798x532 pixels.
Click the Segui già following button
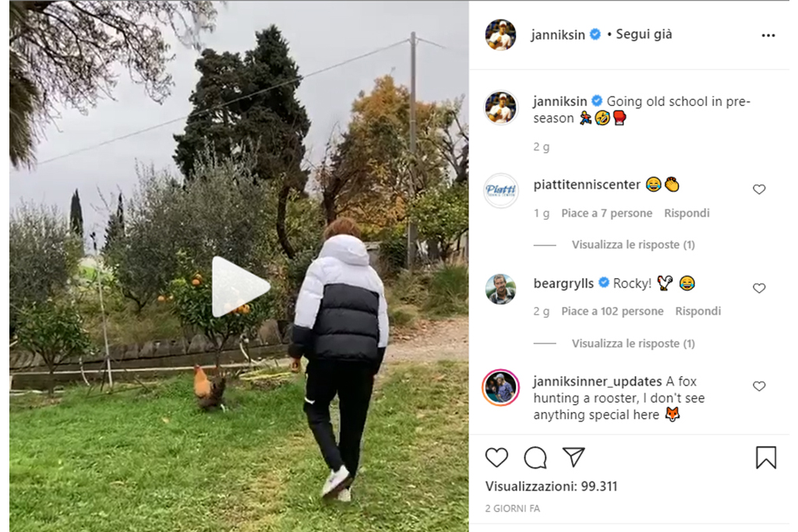[x=644, y=34]
